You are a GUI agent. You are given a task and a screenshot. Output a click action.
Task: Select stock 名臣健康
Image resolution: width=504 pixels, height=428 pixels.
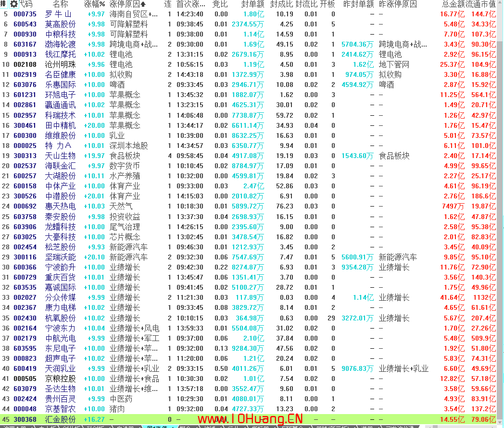(x=61, y=74)
